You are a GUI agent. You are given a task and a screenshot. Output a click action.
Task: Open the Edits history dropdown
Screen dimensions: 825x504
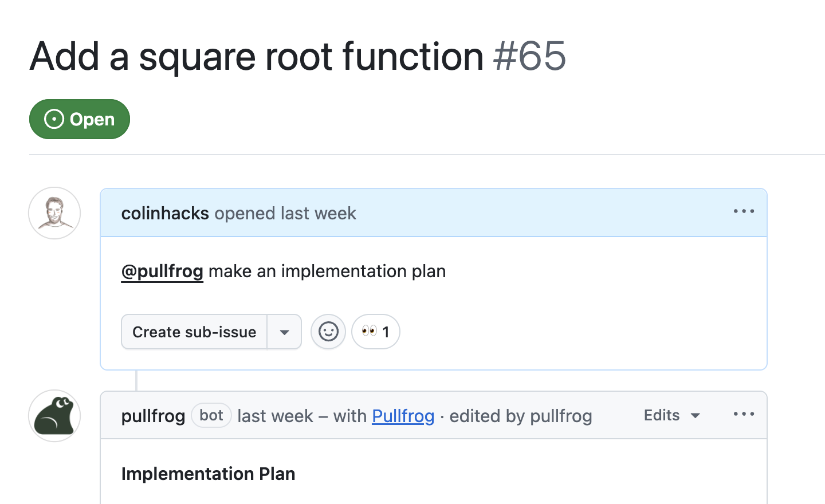[x=672, y=415]
